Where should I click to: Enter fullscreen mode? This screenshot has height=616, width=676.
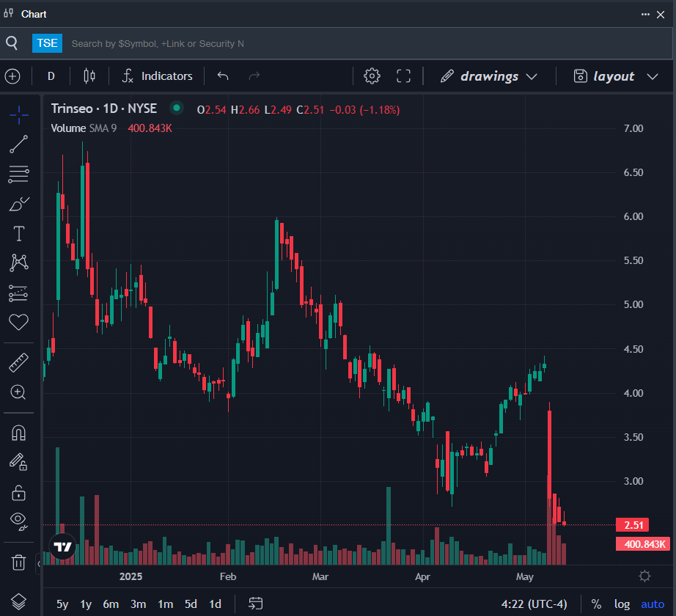point(403,76)
